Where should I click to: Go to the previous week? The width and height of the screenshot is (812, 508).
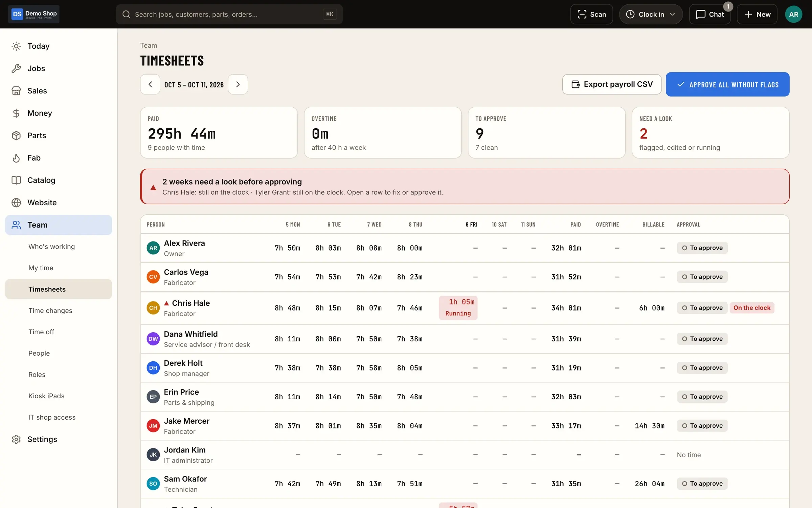tap(150, 84)
